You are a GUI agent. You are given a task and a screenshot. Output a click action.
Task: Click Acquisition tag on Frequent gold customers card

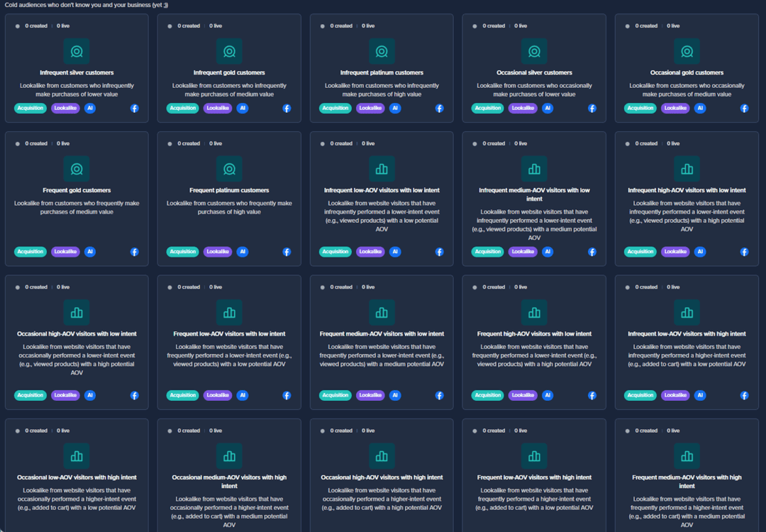(x=30, y=252)
